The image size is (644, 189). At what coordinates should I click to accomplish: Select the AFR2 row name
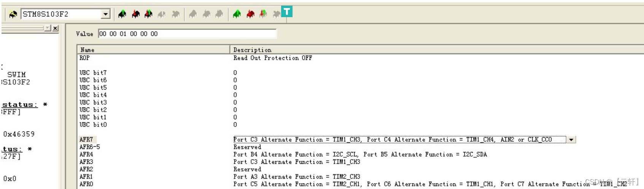(x=86, y=169)
